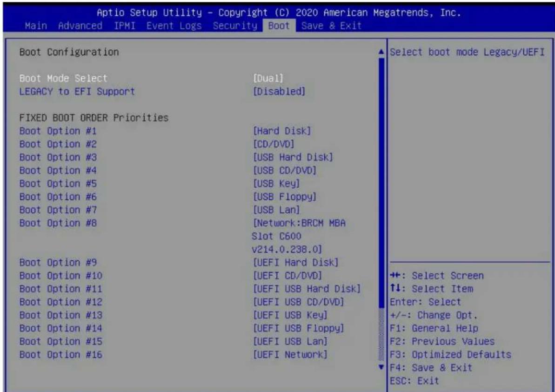Click the +/-: Change Opt. hint
Screen dimensions: 555x392
(434, 315)
